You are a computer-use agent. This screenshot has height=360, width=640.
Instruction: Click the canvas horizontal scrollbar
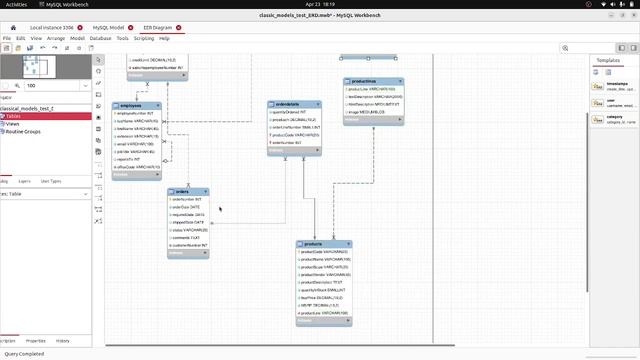(280, 345)
